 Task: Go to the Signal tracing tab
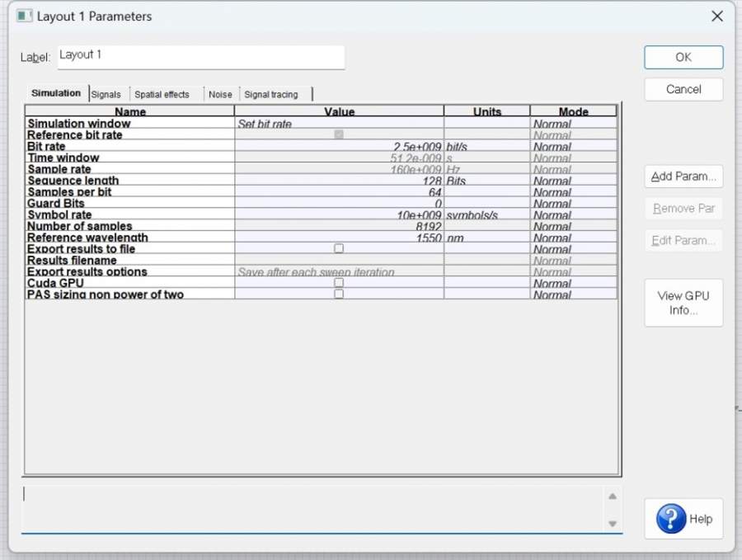tap(271, 94)
